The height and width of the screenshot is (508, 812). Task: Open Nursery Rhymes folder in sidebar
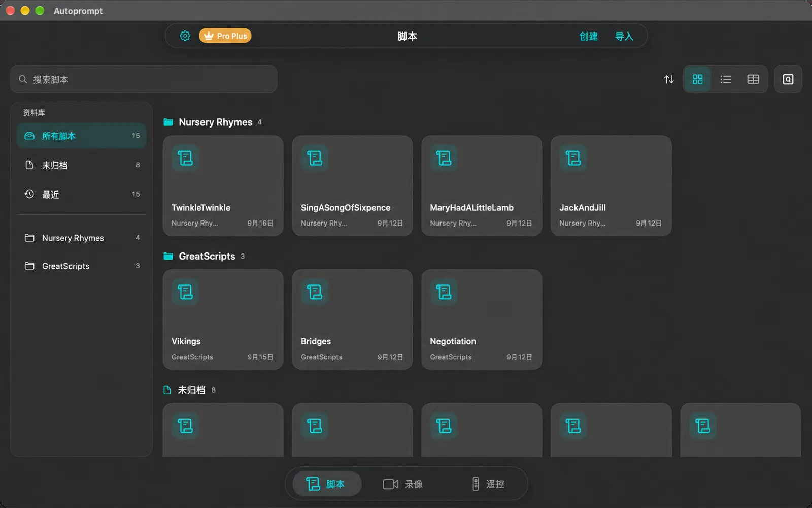(82, 238)
